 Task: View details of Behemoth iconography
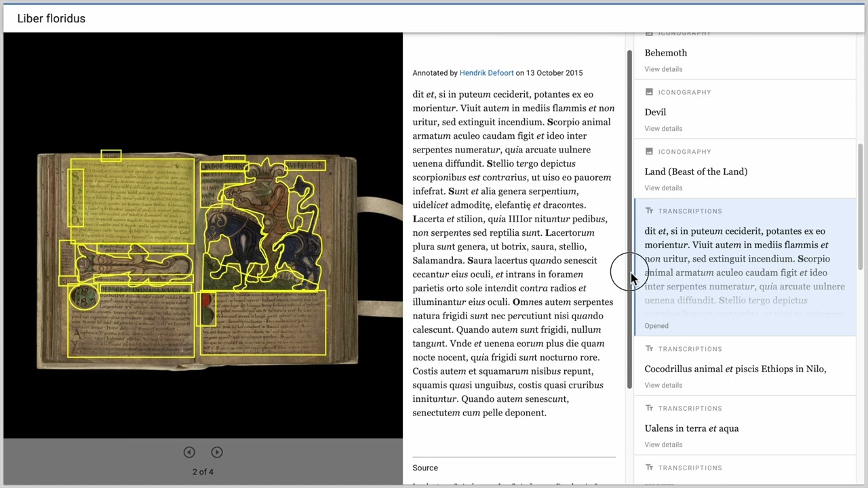pyautogui.click(x=663, y=69)
